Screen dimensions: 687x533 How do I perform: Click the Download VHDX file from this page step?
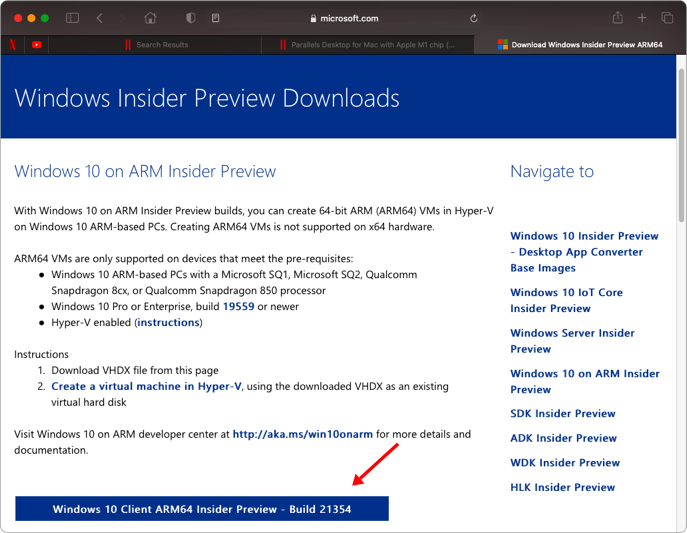135,370
